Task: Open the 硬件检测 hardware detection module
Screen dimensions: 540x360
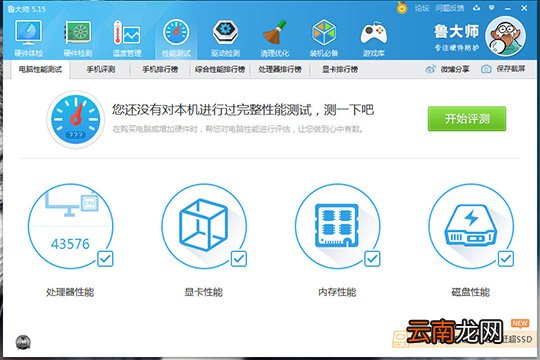Action: pyautogui.click(x=78, y=38)
